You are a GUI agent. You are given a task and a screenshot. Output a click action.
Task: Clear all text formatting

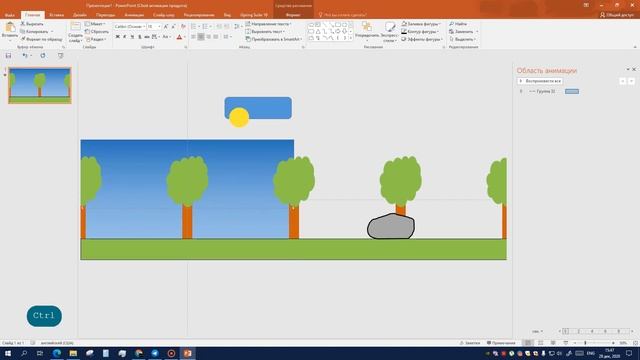click(183, 27)
